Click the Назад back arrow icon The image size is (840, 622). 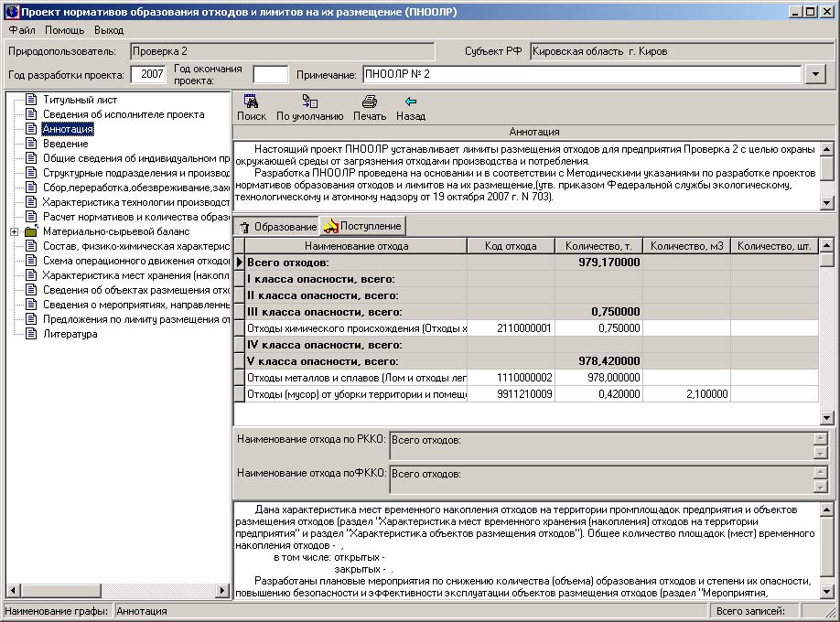point(410,102)
